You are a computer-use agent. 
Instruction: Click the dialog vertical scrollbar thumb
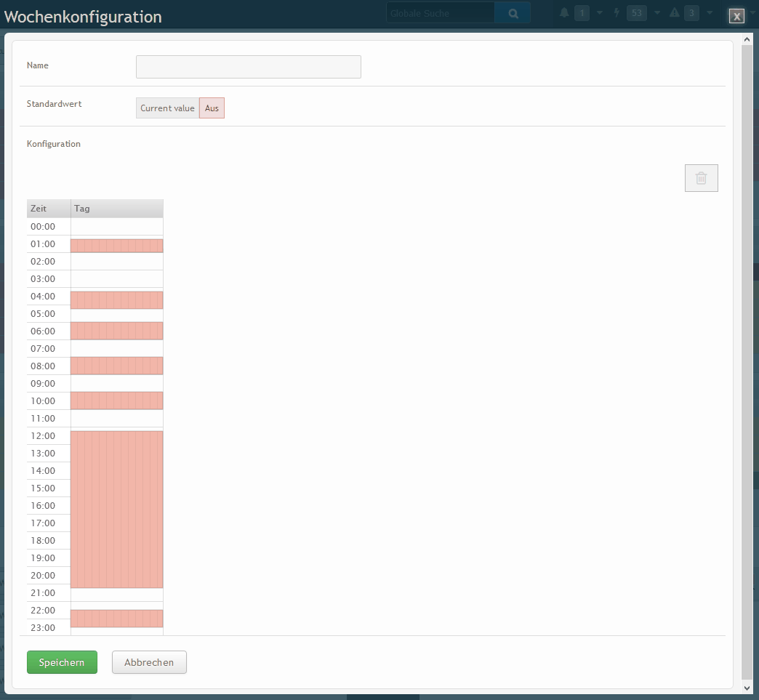747,363
